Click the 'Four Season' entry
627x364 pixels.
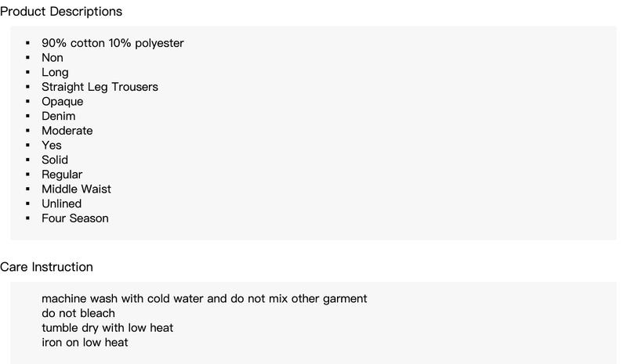[x=75, y=218]
